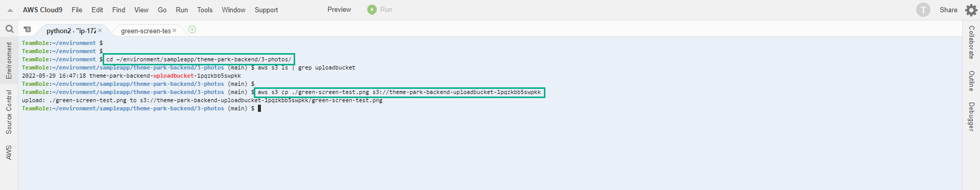Open the AWS side panel
980x190 pixels.
pos(9,152)
